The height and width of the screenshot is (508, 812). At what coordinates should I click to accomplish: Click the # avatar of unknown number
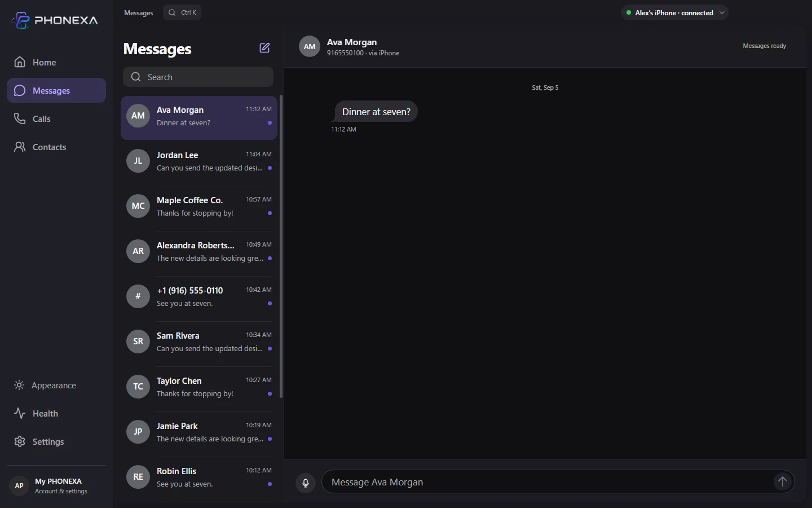click(138, 296)
